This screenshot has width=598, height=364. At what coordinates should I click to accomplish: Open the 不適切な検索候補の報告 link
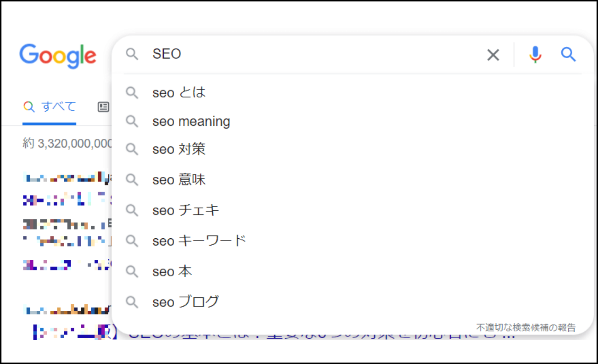click(526, 327)
